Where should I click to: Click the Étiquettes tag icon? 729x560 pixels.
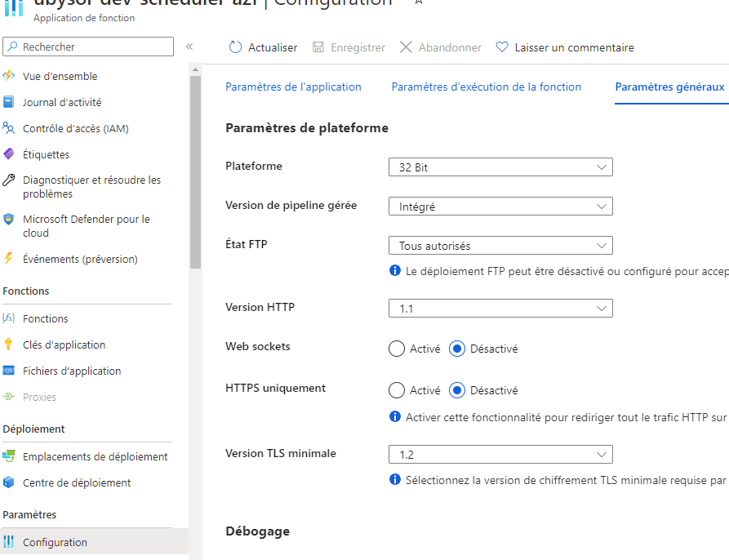tap(9, 154)
